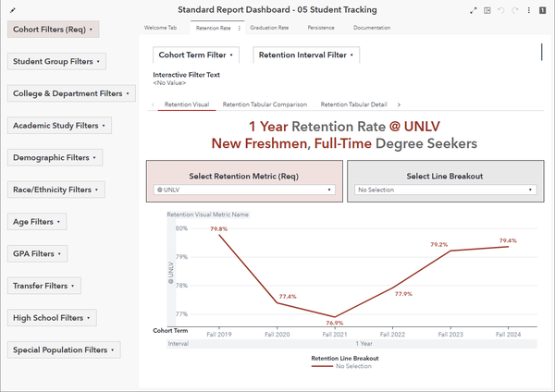Click the right arrow after Retention Tabular Detail
The image size is (555, 392).
pyautogui.click(x=399, y=104)
